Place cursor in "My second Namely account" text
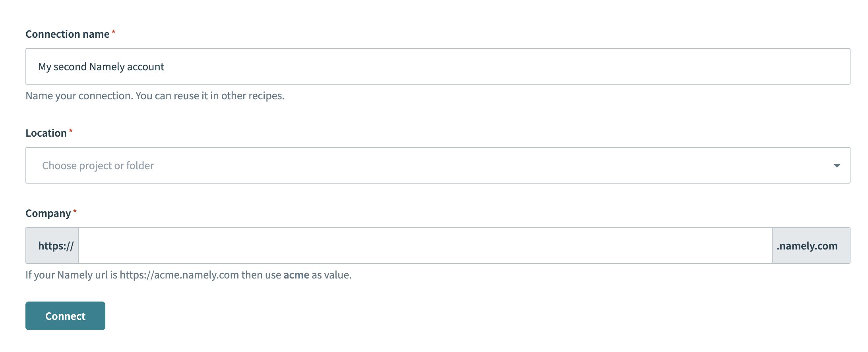 101,67
